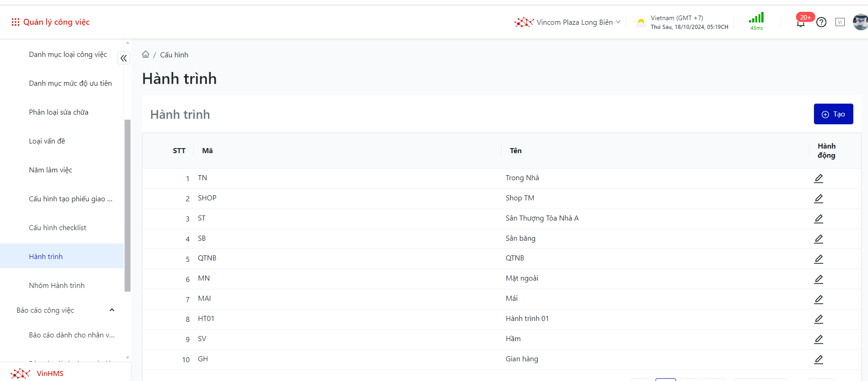The image size is (868, 381).
Task: Collapse the sidebar with double chevron
Action: [124, 58]
